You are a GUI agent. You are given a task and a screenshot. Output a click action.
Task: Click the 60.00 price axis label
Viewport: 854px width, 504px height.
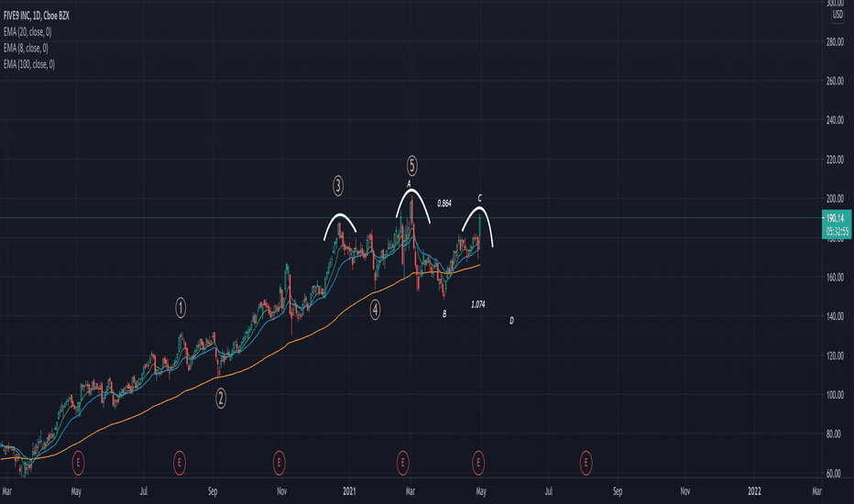pos(836,474)
